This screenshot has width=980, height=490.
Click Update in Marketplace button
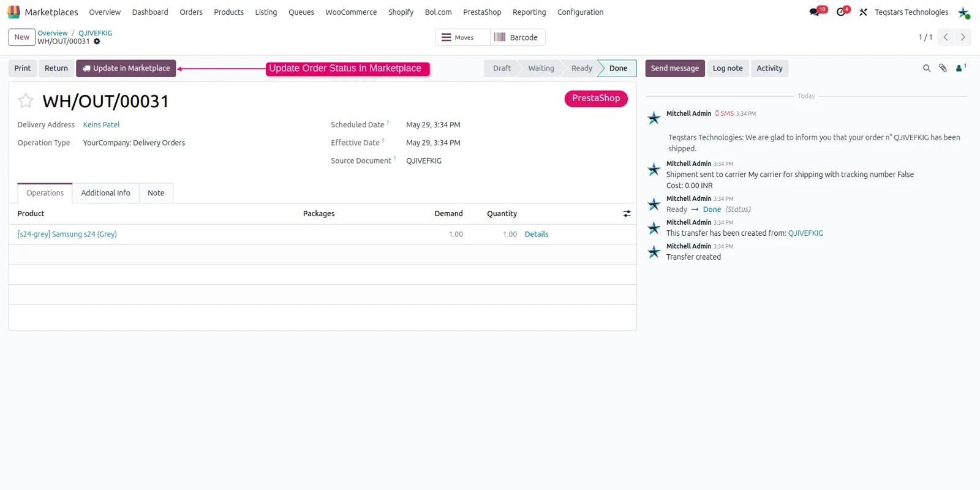point(126,69)
